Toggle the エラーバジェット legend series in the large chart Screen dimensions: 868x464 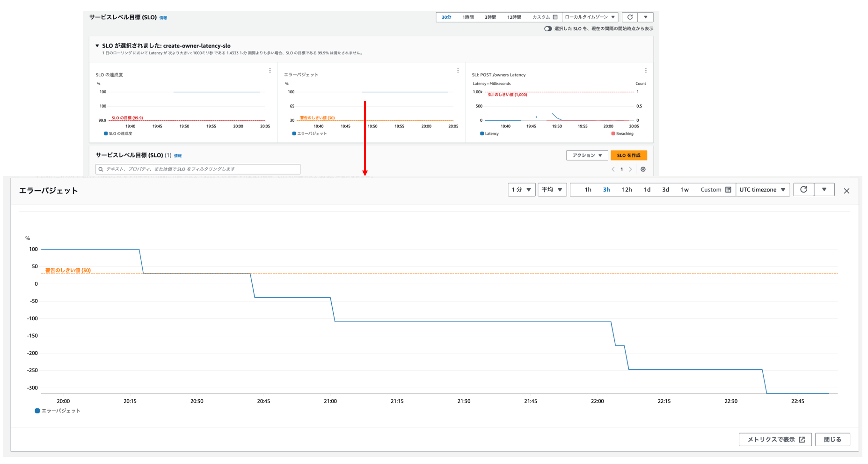(58, 411)
